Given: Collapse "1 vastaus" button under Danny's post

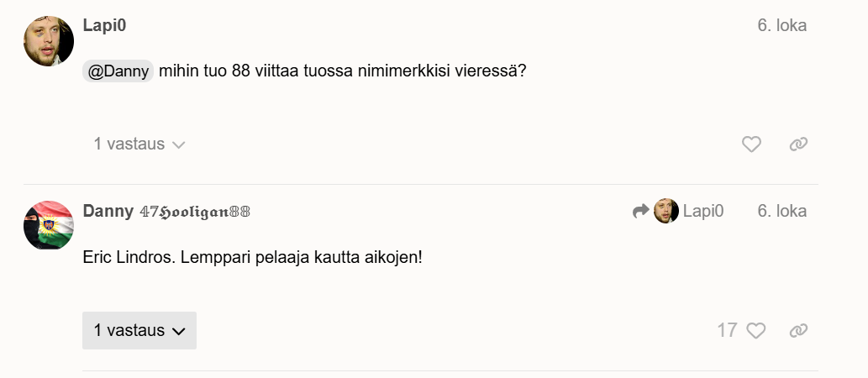Looking at the screenshot, I should click(x=139, y=330).
